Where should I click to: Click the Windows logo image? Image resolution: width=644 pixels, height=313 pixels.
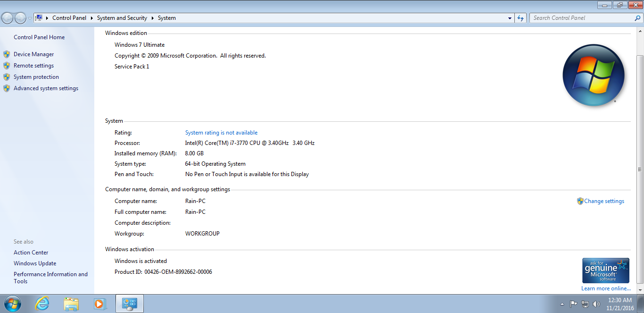tap(594, 75)
